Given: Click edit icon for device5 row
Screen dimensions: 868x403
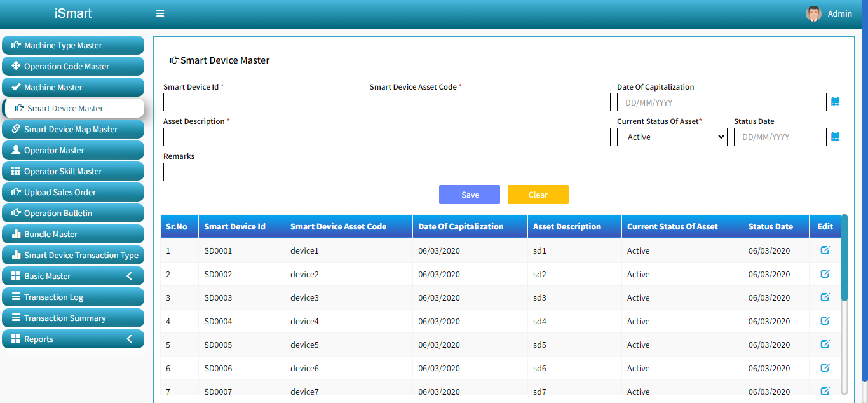Looking at the screenshot, I should [x=825, y=345].
